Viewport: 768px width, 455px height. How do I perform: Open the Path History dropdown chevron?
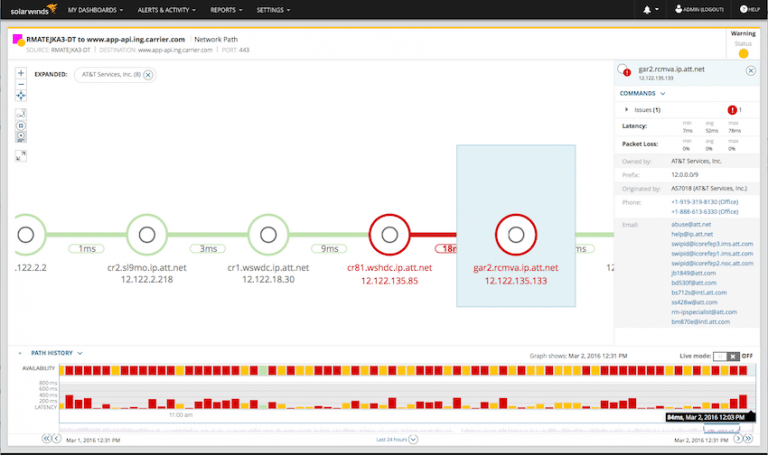pos(80,353)
